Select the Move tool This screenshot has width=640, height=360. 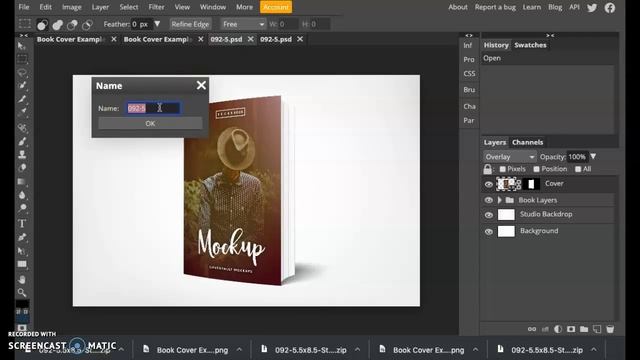(x=22, y=46)
